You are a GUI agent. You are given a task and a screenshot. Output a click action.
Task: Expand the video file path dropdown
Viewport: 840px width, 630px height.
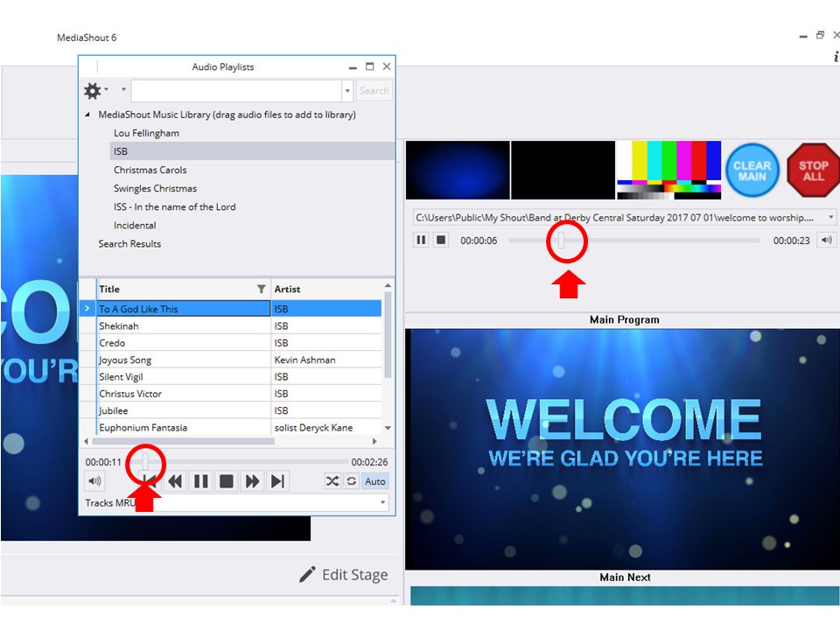click(x=830, y=217)
